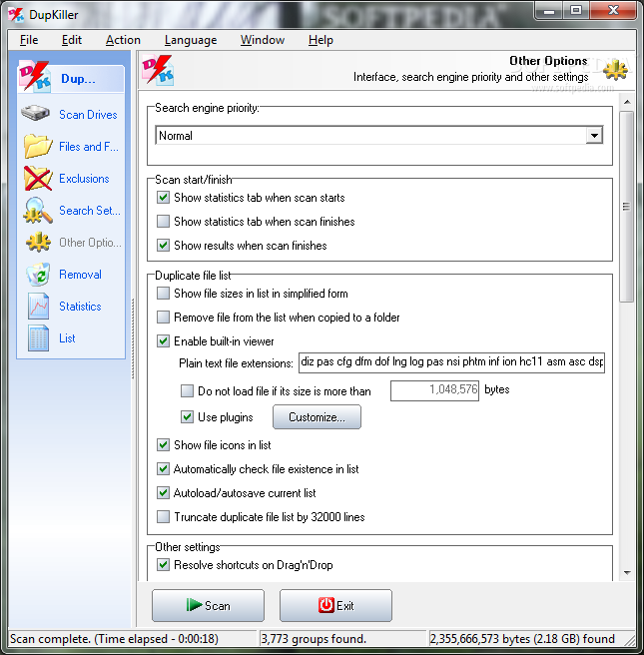Click the Files and Folders folder icon

38,146
